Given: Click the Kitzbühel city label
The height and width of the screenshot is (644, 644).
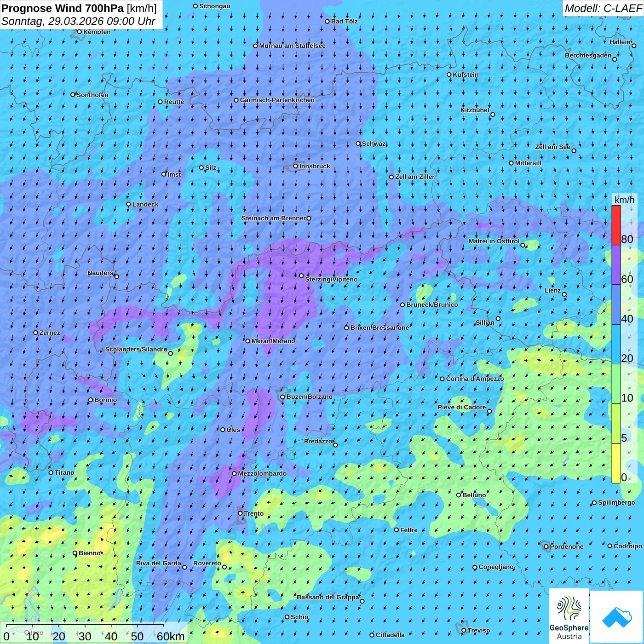Looking at the screenshot, I should pos(475,110).
